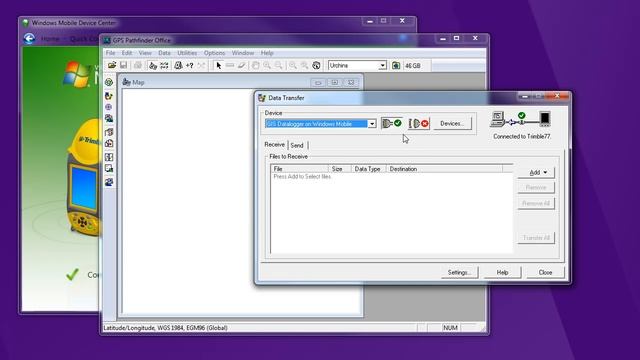Open the File menu in GPS Pathfinder Office
The height and width of the screenshot is (360, 640).
click(111, 53)
